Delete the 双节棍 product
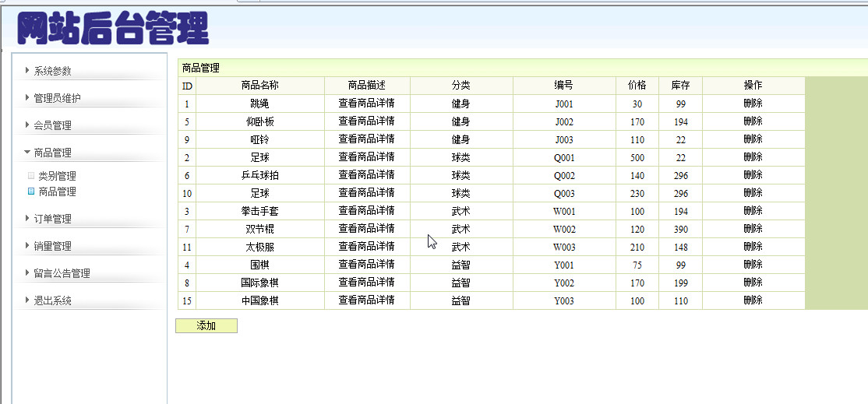This screenshot has height=404, width=868. click(753, 228)
